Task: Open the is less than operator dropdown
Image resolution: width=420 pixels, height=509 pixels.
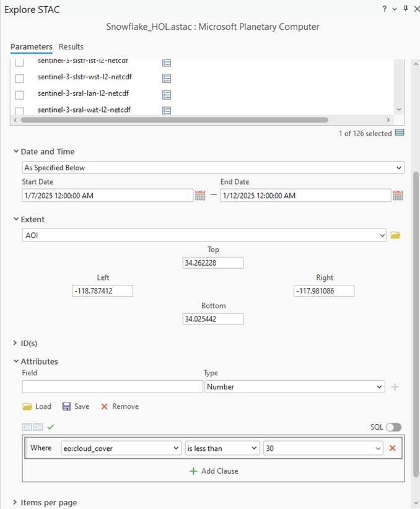Action: click(x=222, y=448)
